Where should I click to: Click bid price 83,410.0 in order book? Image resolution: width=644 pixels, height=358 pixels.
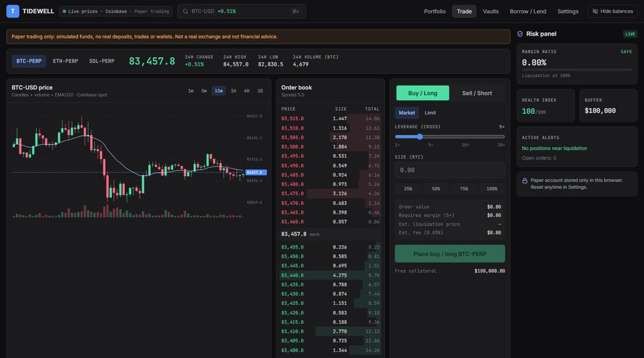pyautogui.click(x=292, y=332)
